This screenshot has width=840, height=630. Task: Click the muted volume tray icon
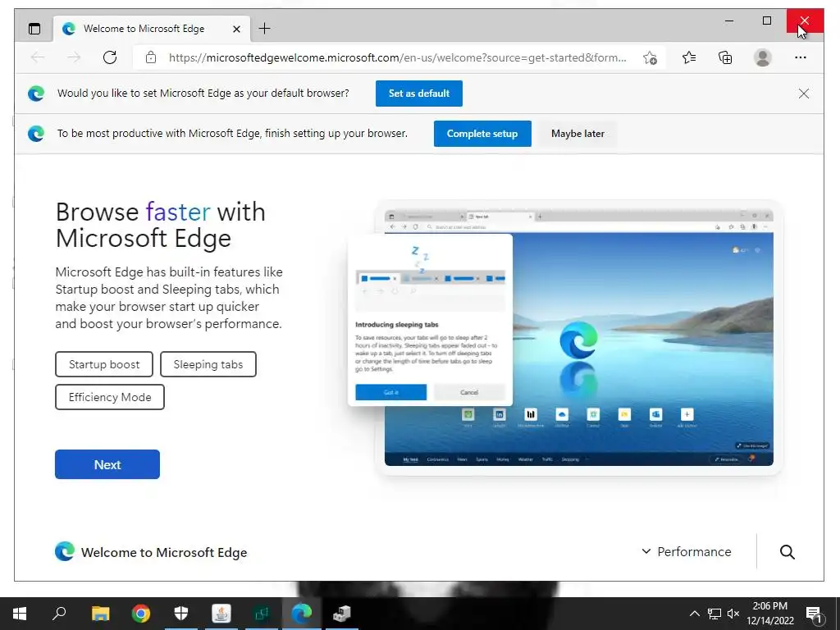pos(733,614)
